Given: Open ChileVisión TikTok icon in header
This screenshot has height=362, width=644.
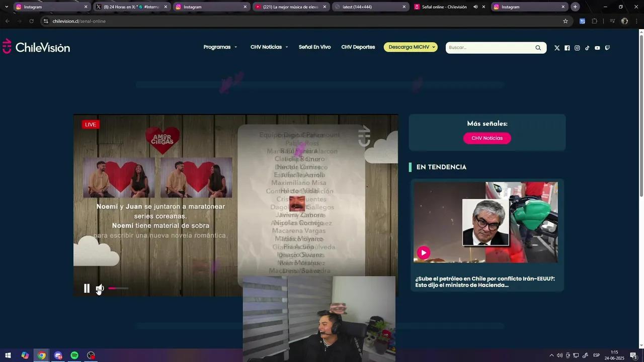Looking at the screenshot, I should click(x=587, y=48).
